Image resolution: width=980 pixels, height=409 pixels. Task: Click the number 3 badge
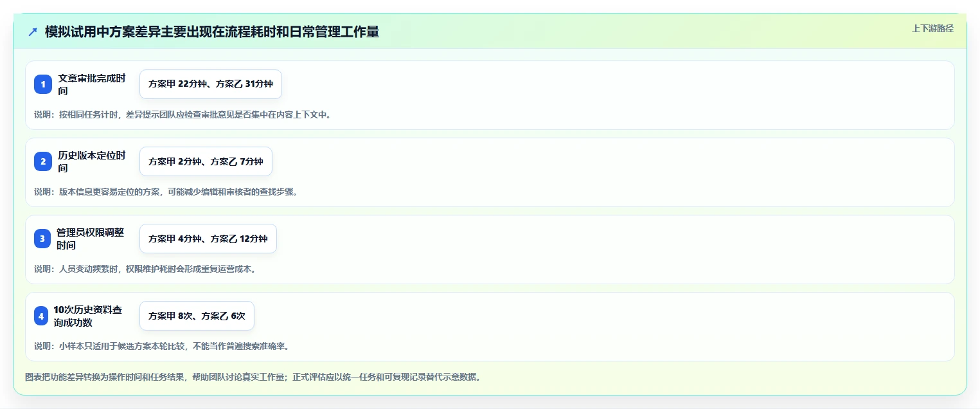point(42,239)
